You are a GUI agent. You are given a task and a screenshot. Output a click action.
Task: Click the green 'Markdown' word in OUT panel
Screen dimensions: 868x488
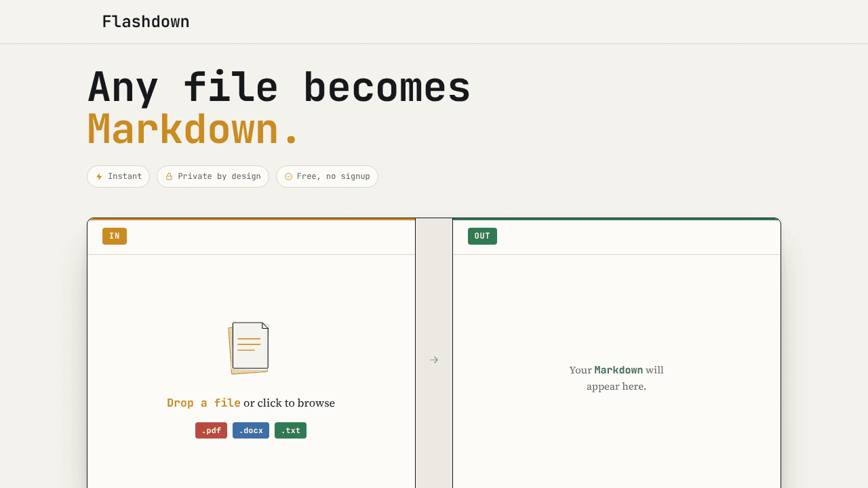click(618, 370)
